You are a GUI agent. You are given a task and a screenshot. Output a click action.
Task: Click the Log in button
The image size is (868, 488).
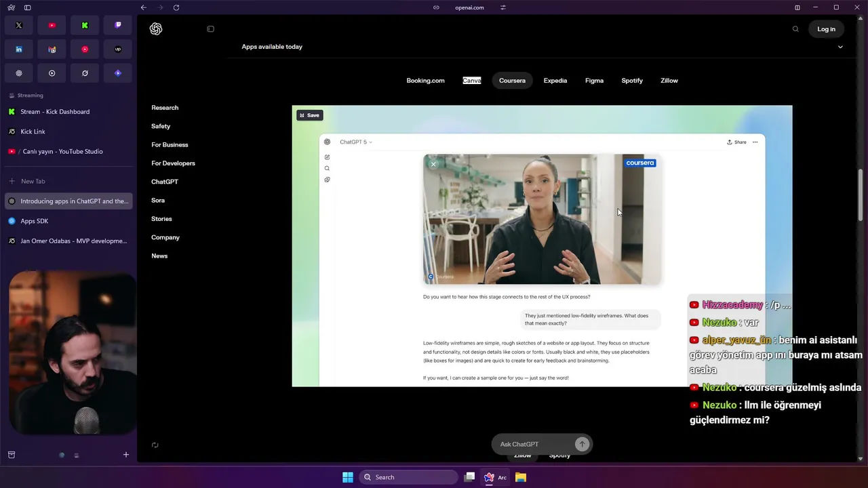826,29
